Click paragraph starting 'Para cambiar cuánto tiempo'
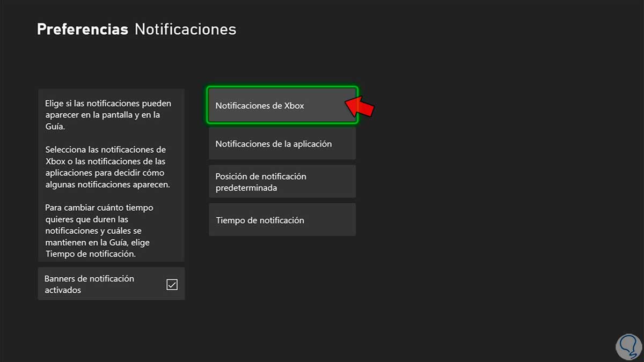 (x=99, y=231)
